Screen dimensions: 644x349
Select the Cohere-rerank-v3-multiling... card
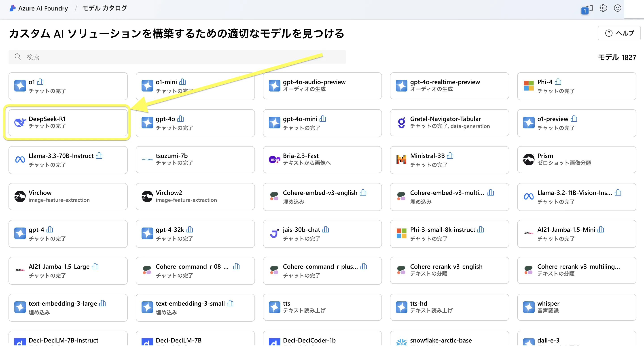click(x=576, y=270)
